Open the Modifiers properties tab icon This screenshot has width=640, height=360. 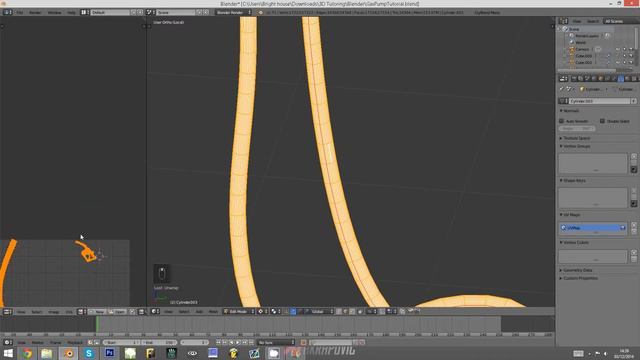614,79
